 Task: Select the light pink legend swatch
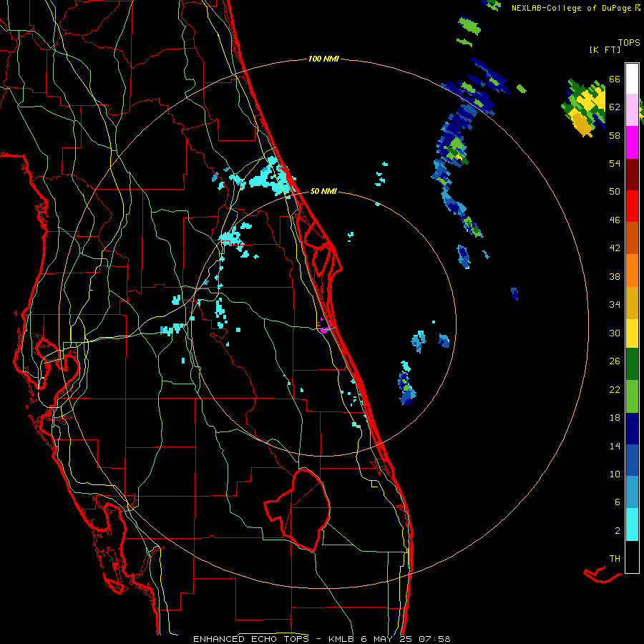[x=632, y=109]
